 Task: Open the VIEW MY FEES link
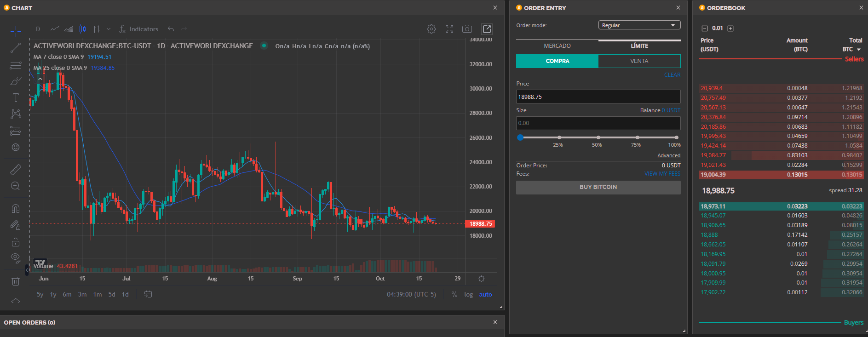662,174
